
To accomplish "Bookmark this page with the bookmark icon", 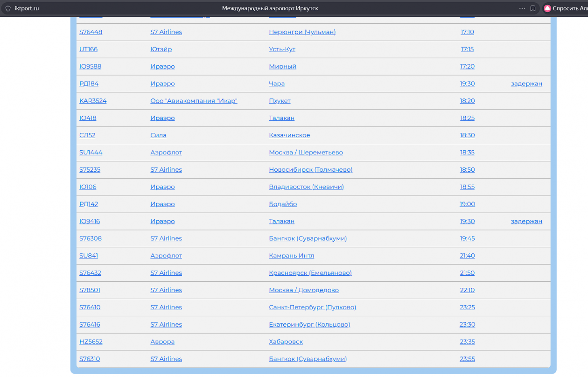I will coord(533,8).
